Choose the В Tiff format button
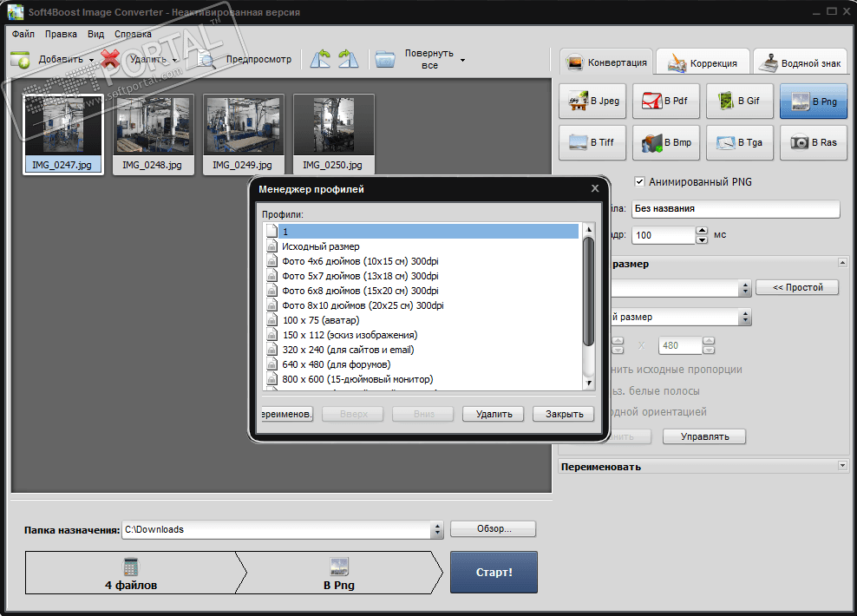The width and height of the screenshot is (857, 616). click(592, 142)
